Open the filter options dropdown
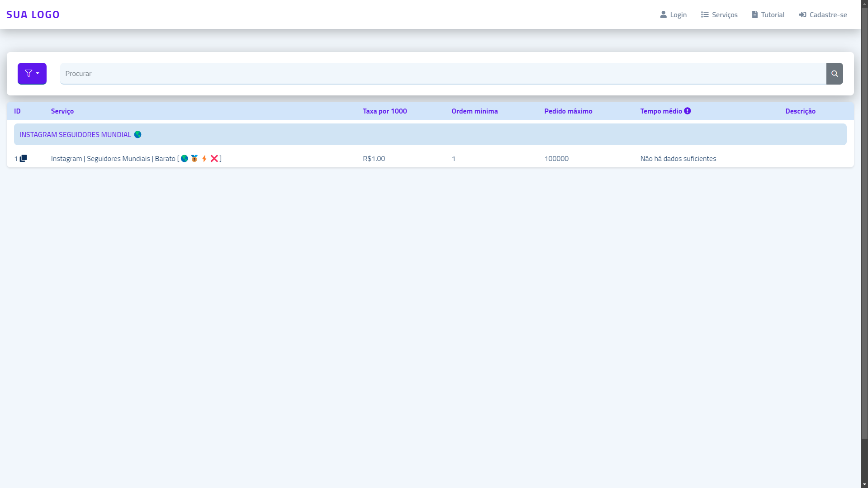The height and width of the screenshot is (488, 868). tap(38, 73)
